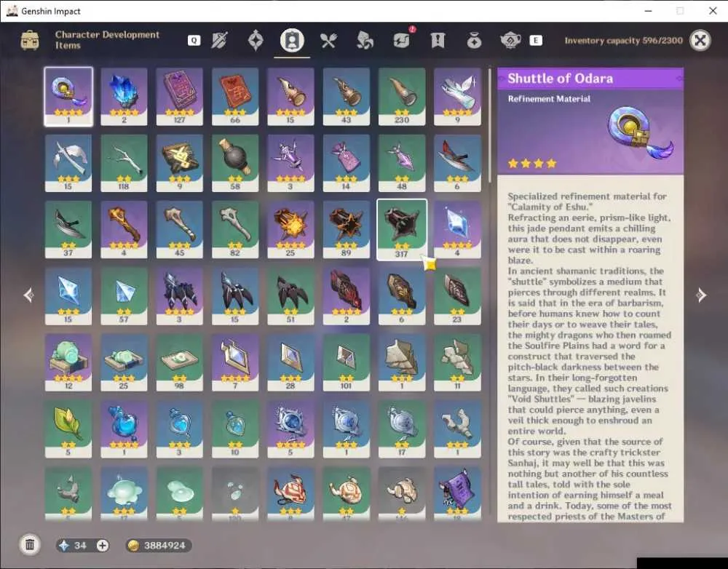The width and height of the screenshot is (728, 569).
Task: Pick the dark mask item with count 23
Action: pos(457,296)
